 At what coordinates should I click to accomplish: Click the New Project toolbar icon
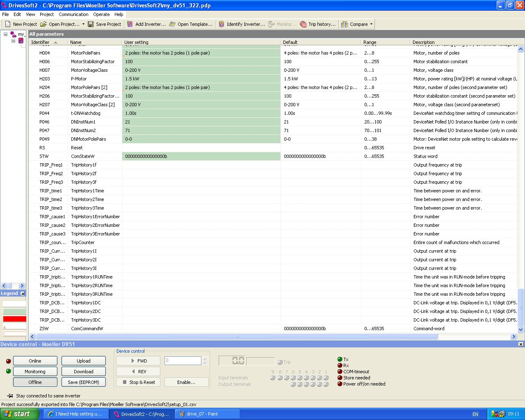tap(8, 24)
